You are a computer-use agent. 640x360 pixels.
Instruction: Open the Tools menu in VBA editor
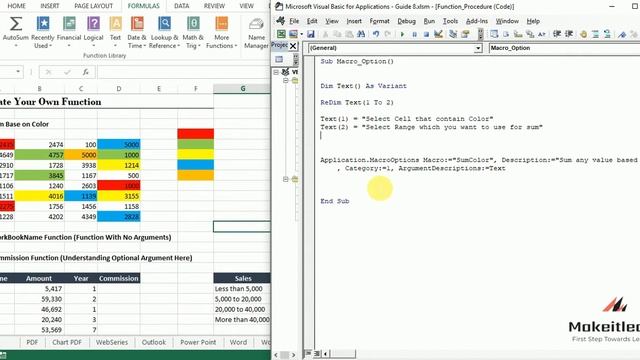pos(450,21)
